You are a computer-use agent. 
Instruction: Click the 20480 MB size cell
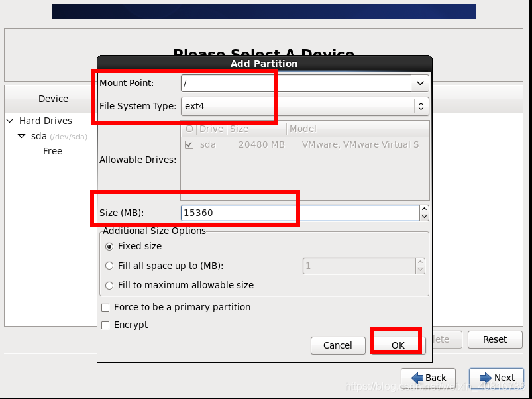click(x=262, y=145)
